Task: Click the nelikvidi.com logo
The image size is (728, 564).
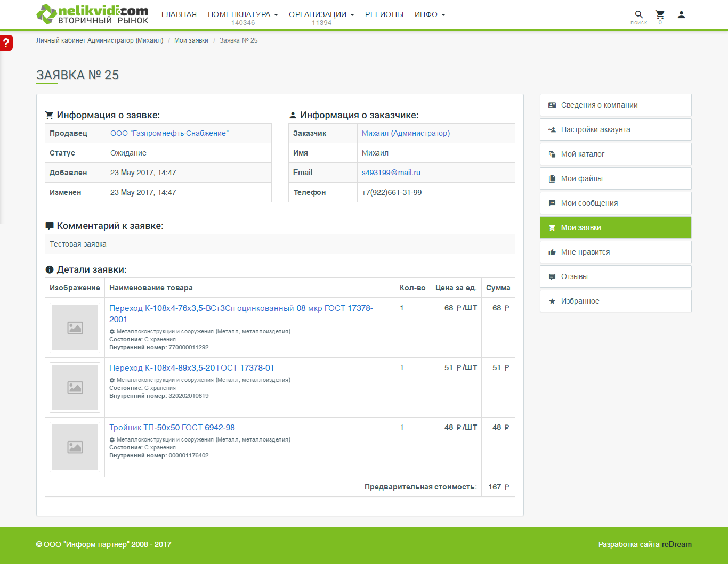Action: tap(92, 14)
